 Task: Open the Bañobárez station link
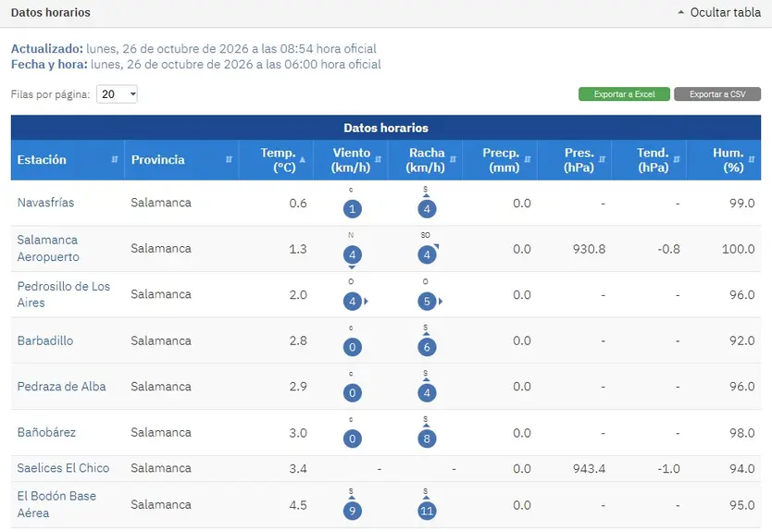tap(47, 432)
